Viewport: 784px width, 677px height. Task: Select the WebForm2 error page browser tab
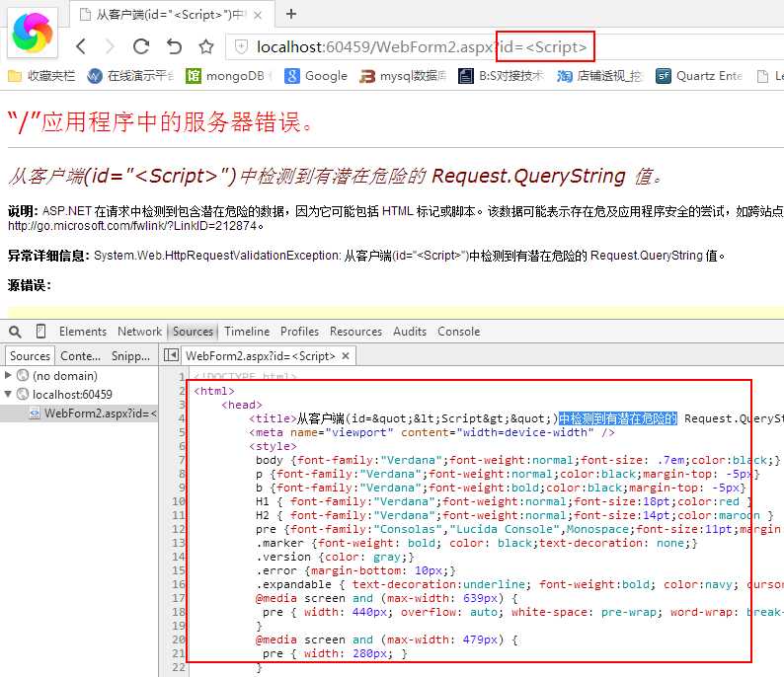(170, 15)
